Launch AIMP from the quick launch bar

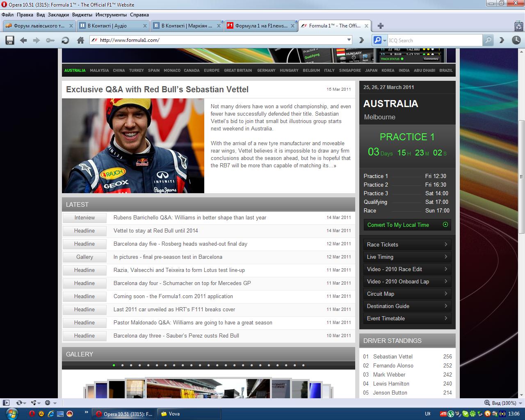point(41,414)
